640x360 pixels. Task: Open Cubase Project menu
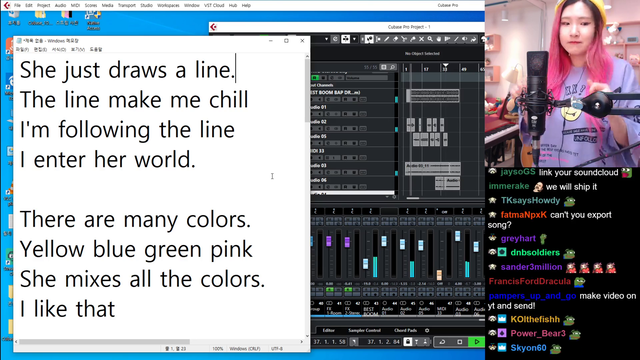point(43,5)
